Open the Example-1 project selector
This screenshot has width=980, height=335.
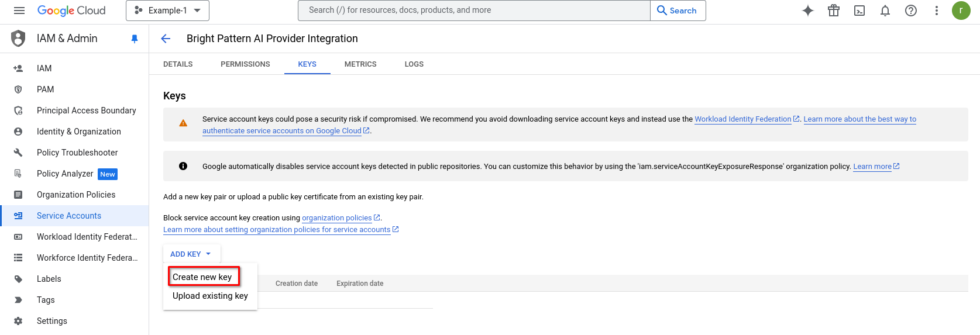pyautogui.click(x=167, y=11)
